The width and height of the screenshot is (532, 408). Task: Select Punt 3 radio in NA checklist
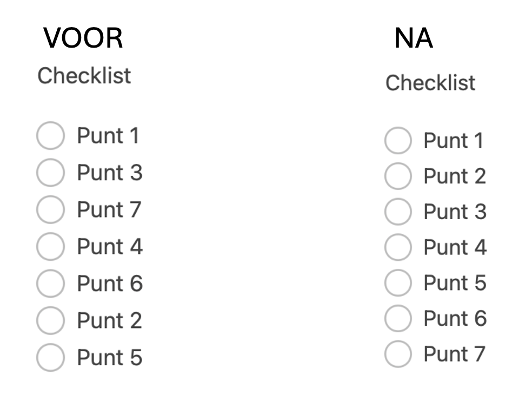coord(398,212)
